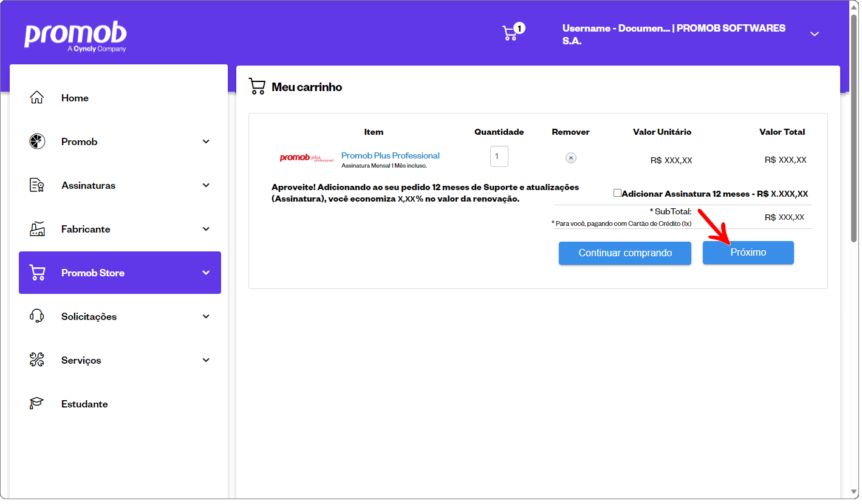The image size is (862, 504).
Task: Expand the Fabricante submenu chevron
Action: coord(206,229)
